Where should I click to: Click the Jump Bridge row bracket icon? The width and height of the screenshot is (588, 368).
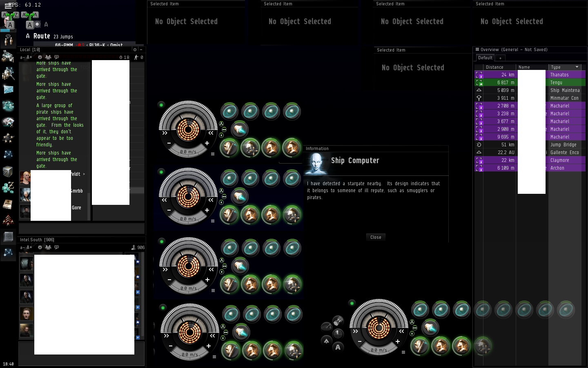pos(479,145)
